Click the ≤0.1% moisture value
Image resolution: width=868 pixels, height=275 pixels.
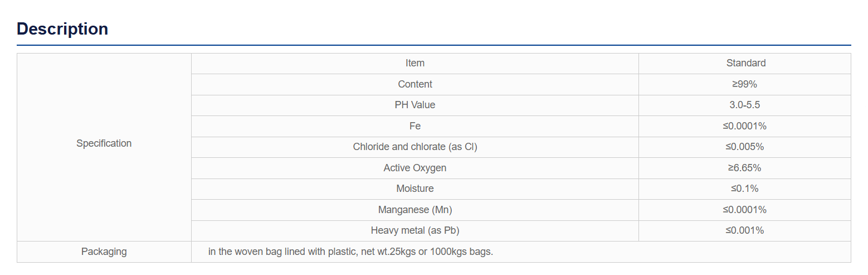coord(745,189)
